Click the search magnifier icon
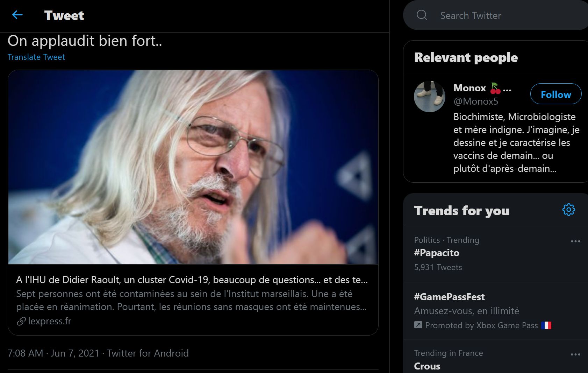 422,15
